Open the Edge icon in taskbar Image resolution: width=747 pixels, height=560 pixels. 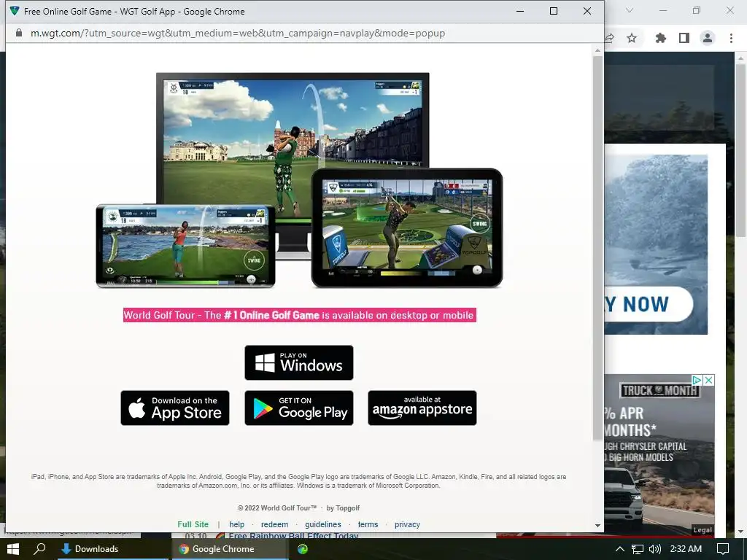coord(303,549)
